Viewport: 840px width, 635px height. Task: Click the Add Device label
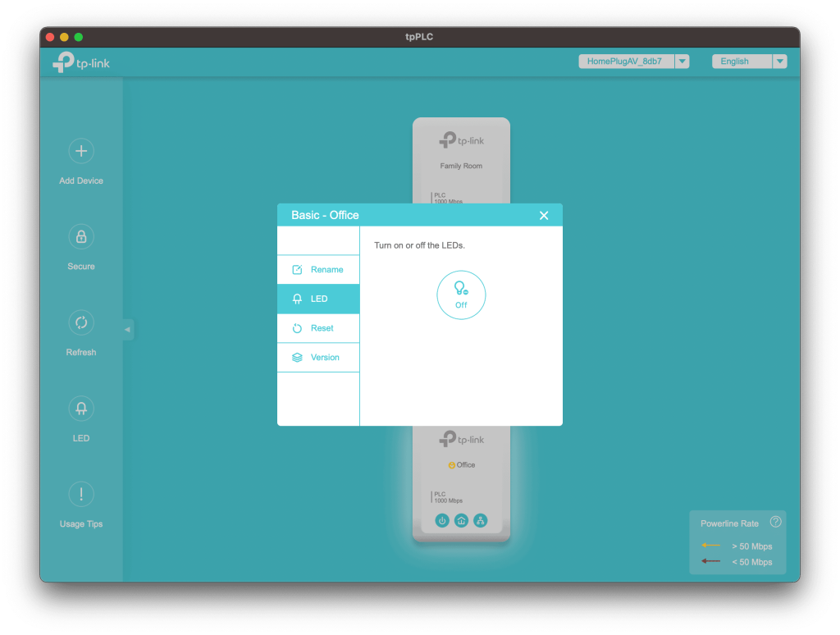coord(81,180)
